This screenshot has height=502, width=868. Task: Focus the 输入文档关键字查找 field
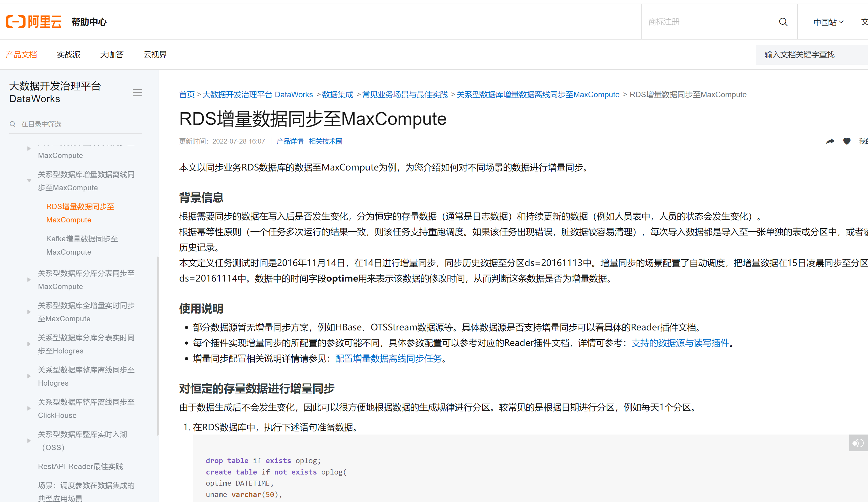click(812, 54)
